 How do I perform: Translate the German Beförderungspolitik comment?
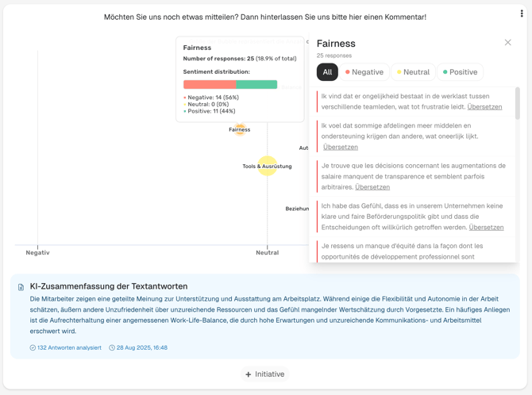486,228
